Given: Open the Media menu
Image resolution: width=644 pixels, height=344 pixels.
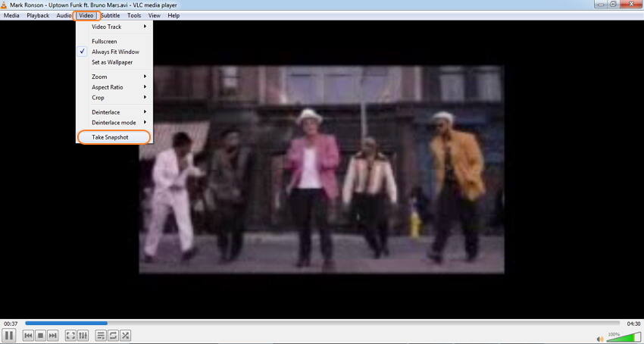Looking at the screenshot, I should (11, 16).
